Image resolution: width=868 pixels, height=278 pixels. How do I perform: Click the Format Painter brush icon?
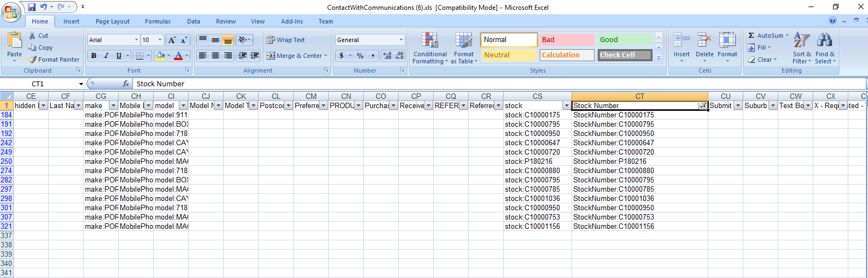point(33,60)
